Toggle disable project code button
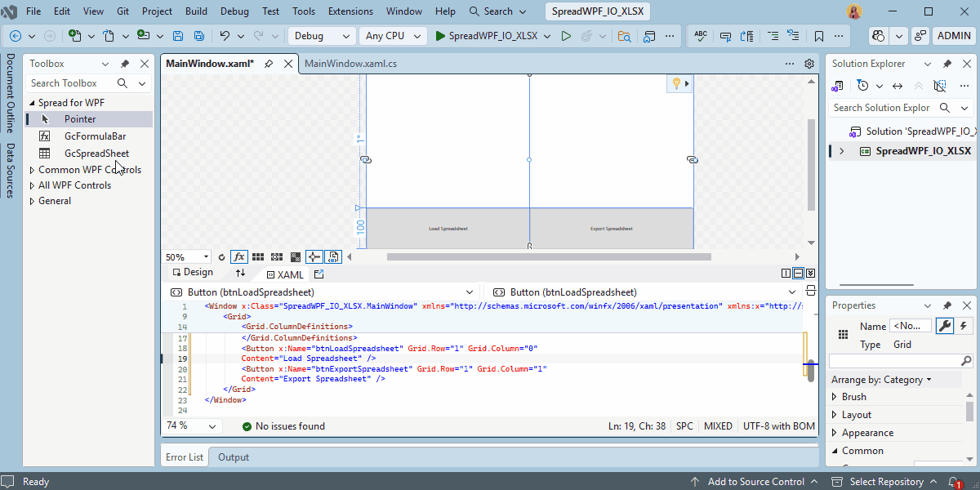The height and width of the screenshot is (490, 980). coord(334,256)
